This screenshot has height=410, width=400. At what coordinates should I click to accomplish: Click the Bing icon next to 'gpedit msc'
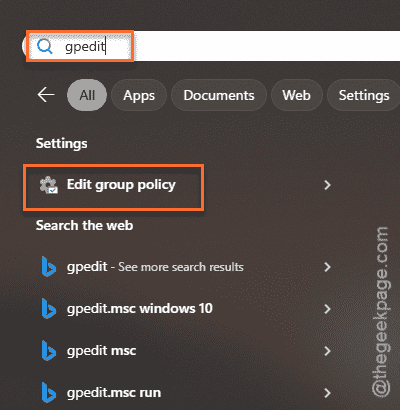point(49,351)
